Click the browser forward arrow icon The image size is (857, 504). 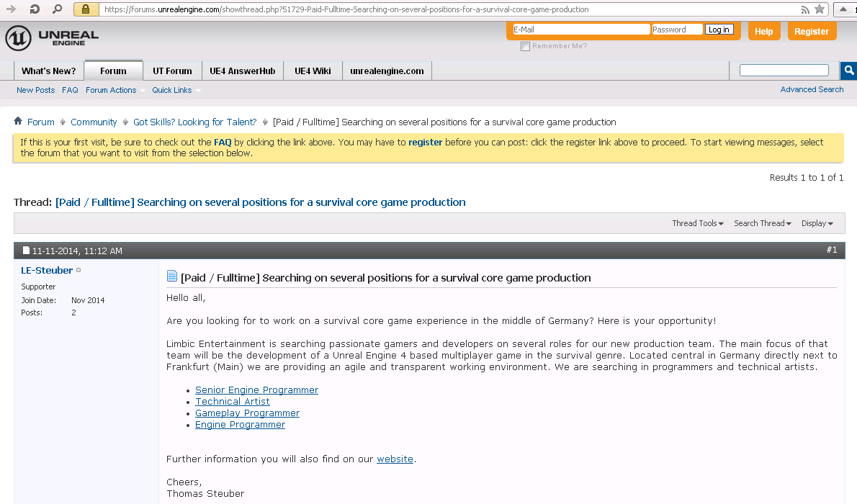[11, 9]
